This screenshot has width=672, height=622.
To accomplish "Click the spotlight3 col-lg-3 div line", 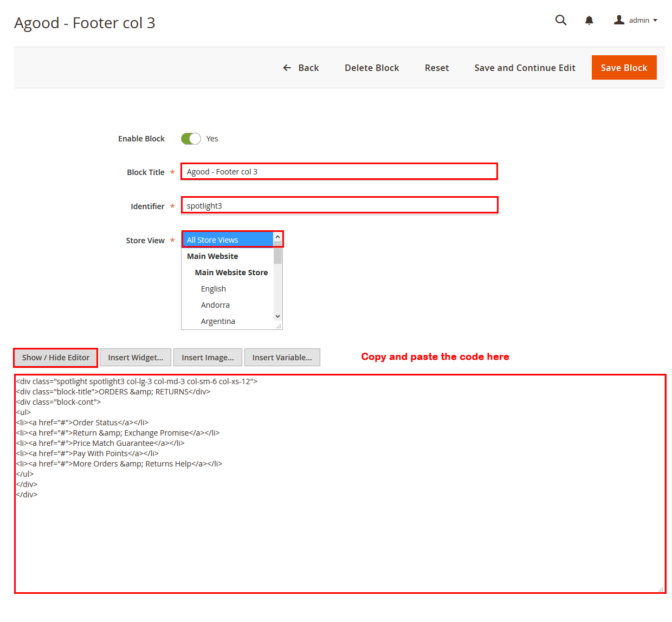I will [137, 381].
